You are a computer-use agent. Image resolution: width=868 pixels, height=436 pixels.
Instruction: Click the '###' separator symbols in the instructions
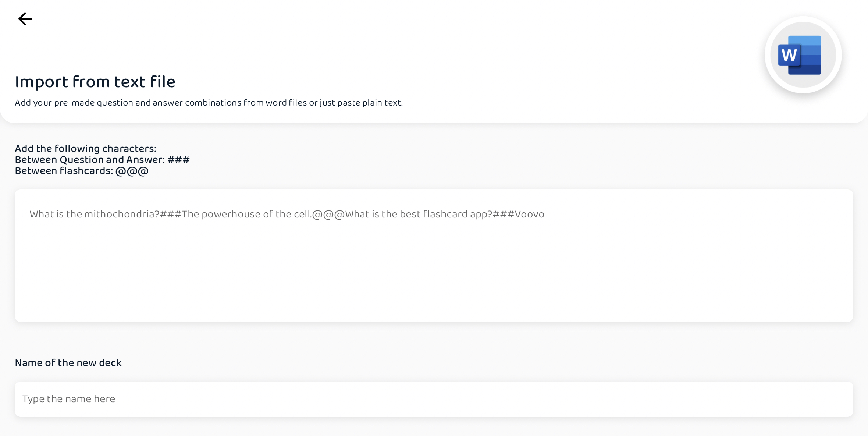point(179,160)
